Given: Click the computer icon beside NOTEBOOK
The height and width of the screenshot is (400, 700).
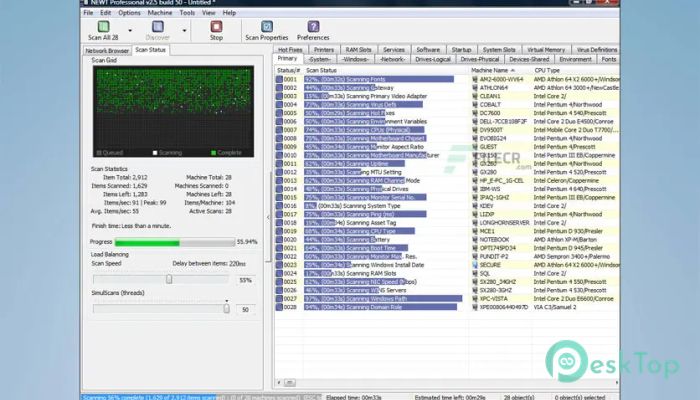Looking at the screenshot, I should click(475, 239).
